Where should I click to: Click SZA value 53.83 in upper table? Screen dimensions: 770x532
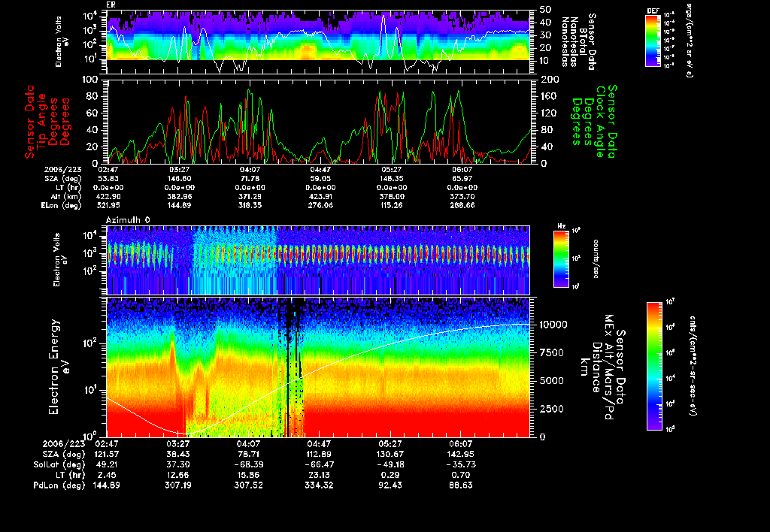click(108, 179)
